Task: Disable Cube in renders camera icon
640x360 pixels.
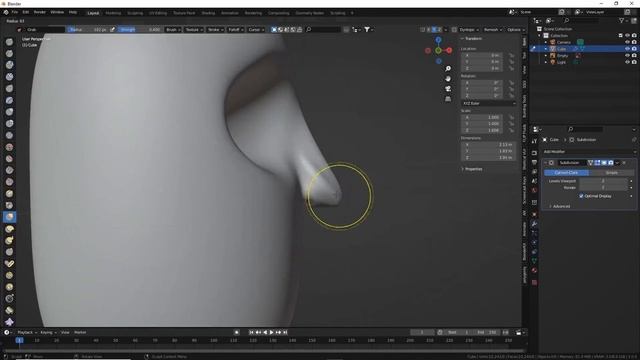Action: (634, 49)
